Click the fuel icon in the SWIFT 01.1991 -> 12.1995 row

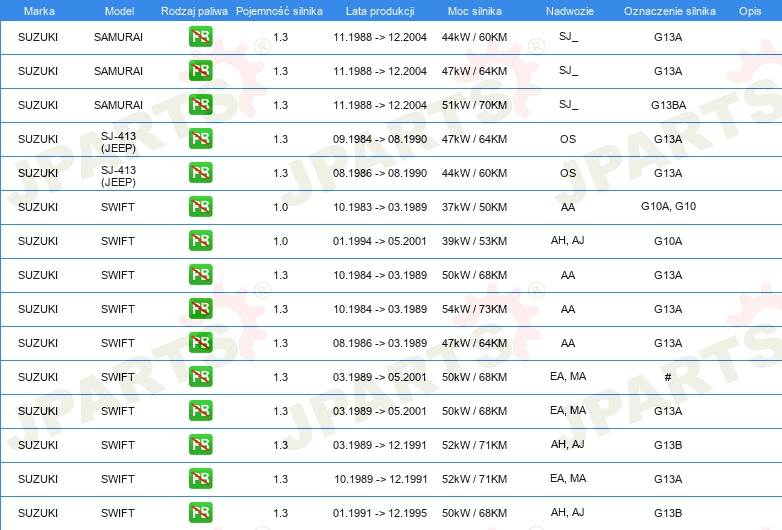pyautogui.click(x=200, y=512)
